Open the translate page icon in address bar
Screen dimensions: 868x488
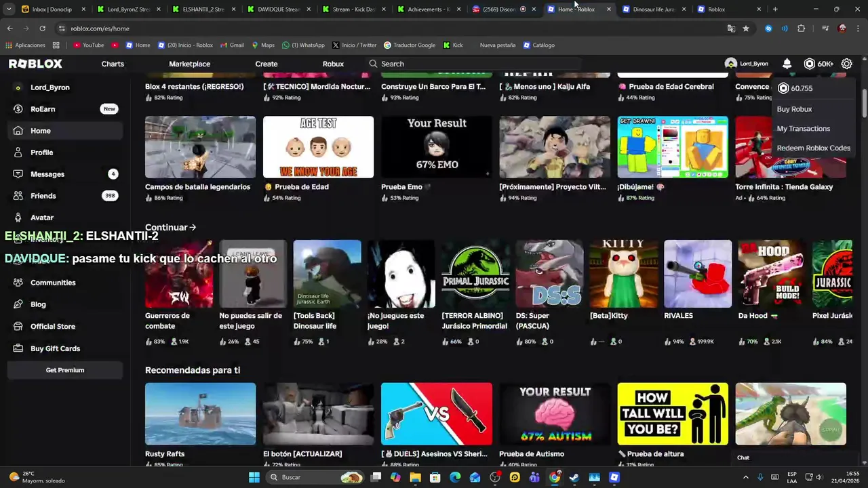click(731, 28)
